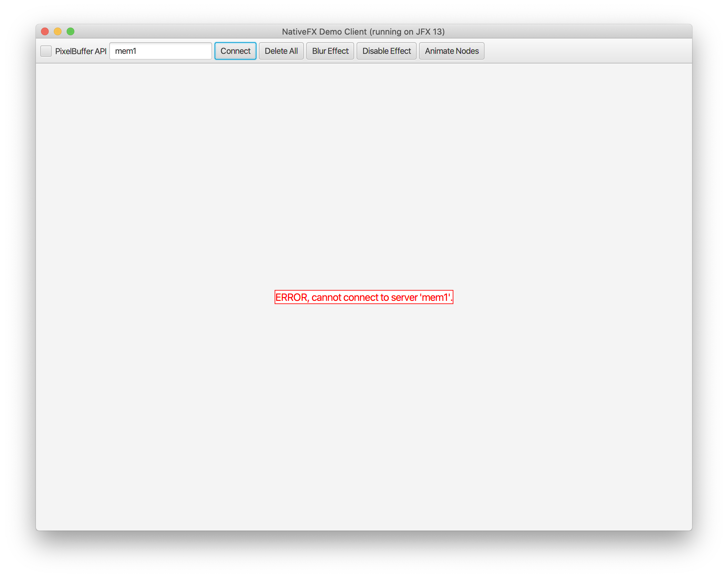Maximize window with the green button
728x578 pixels.
70,31
